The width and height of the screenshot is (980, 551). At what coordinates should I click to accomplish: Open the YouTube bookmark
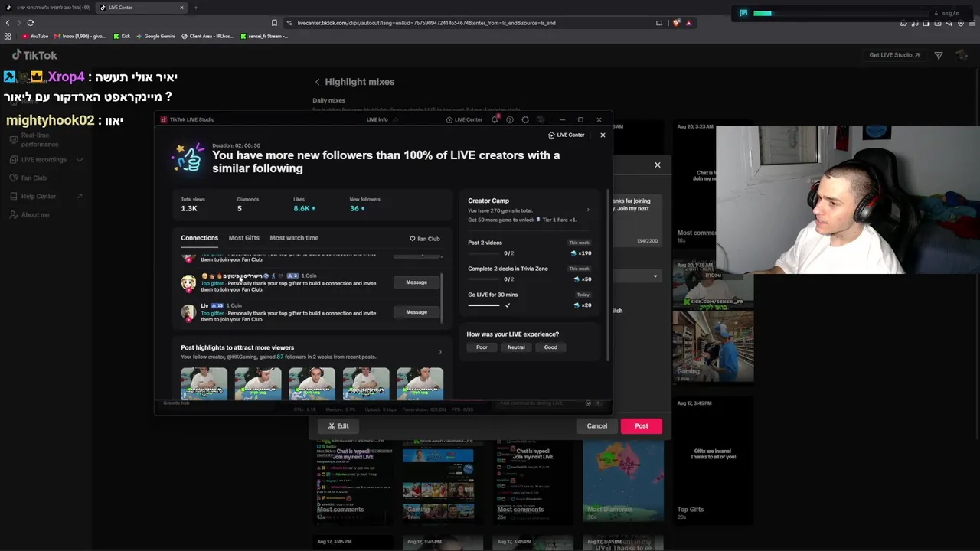[x=35, y=36]
